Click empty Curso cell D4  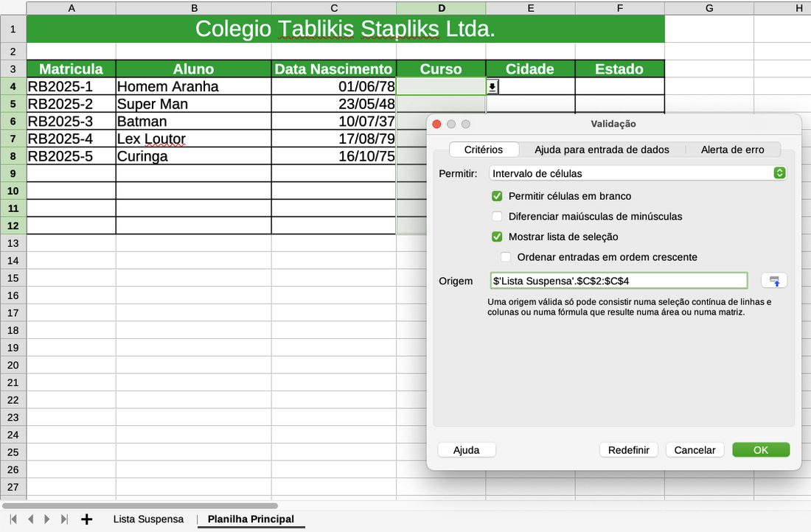click(441, 86)
